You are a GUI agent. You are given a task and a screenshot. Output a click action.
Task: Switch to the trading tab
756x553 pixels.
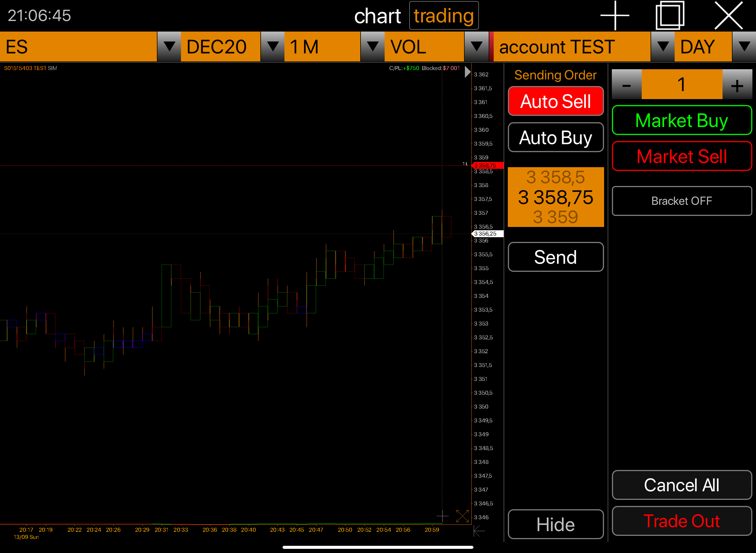(444, 16)
